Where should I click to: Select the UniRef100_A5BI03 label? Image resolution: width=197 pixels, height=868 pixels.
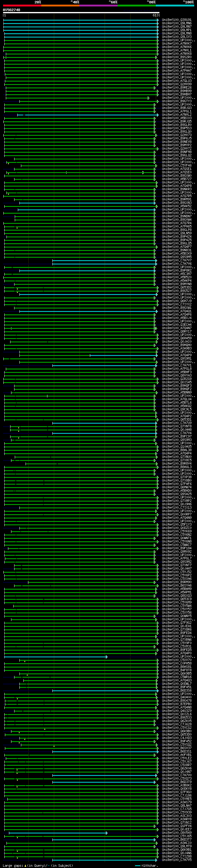click(177, 118)
